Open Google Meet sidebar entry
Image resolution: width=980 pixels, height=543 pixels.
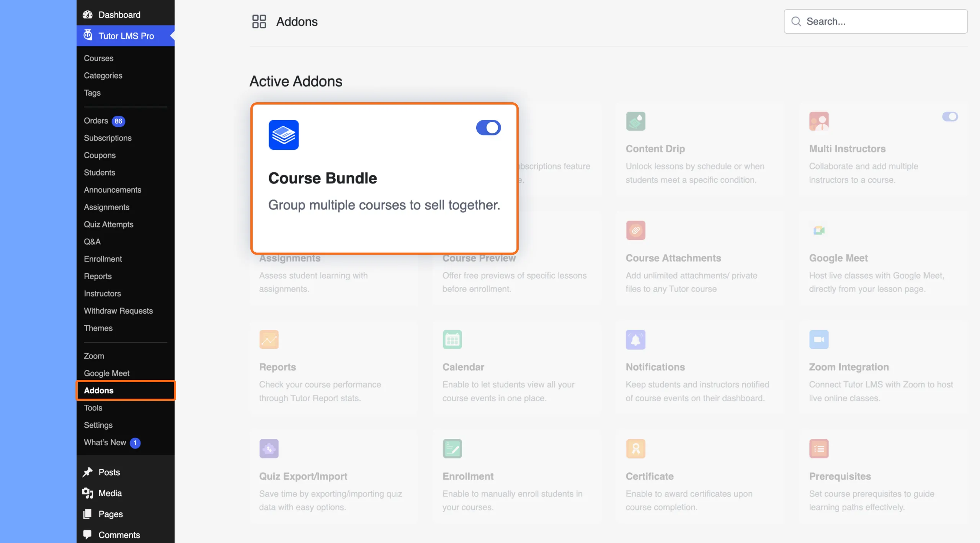coord(106,373)
